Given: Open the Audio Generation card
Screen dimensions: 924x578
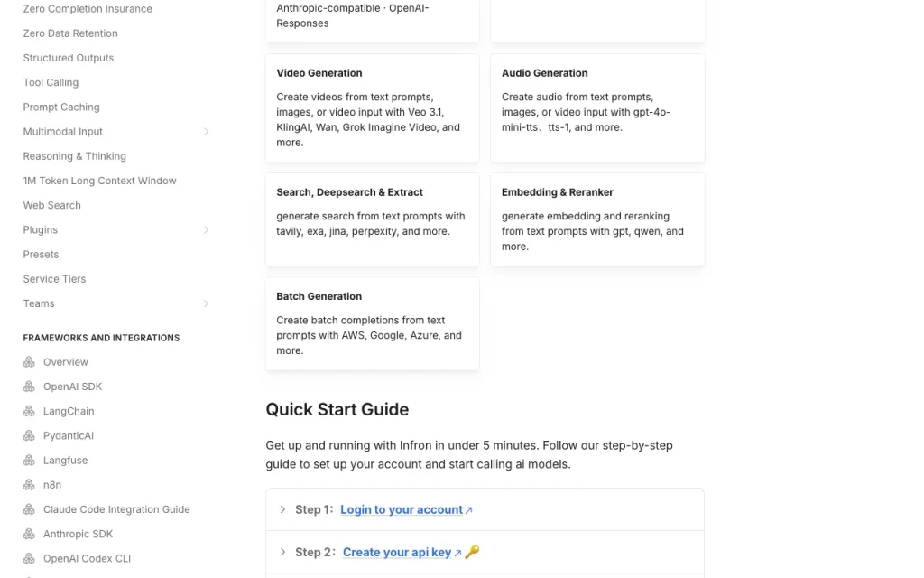Looking at the screenshot, I should coord(597,108).
